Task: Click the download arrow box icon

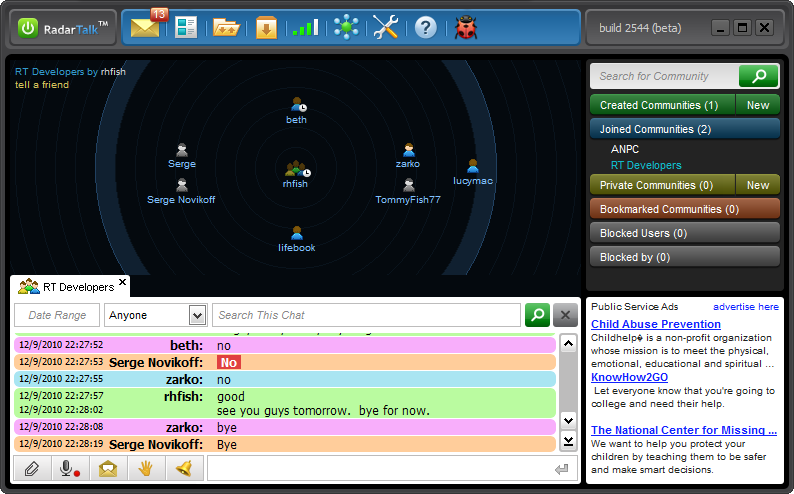Action: pos(265,27)
